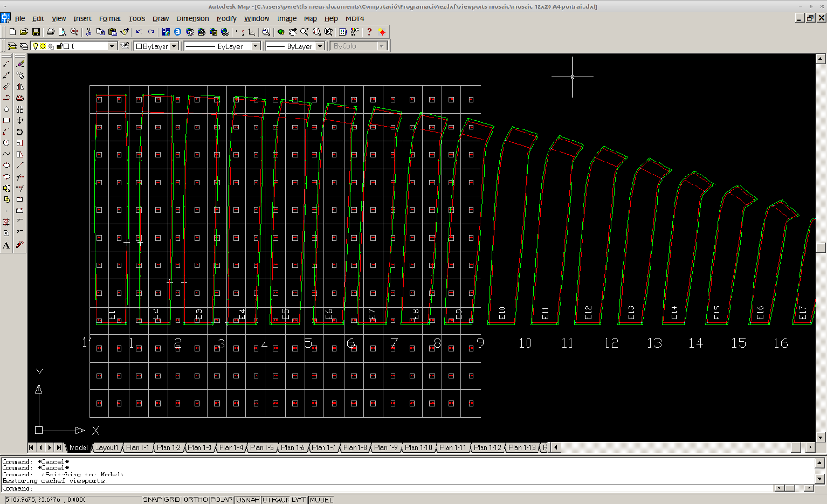Toggle GRID display in status bar
The image size is (827, 504).
tap(172, 499)
